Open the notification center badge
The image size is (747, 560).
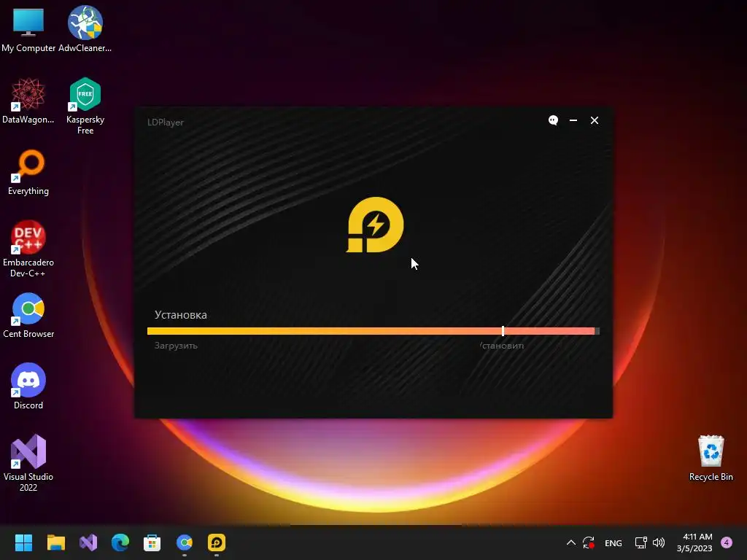pos(727,542)
